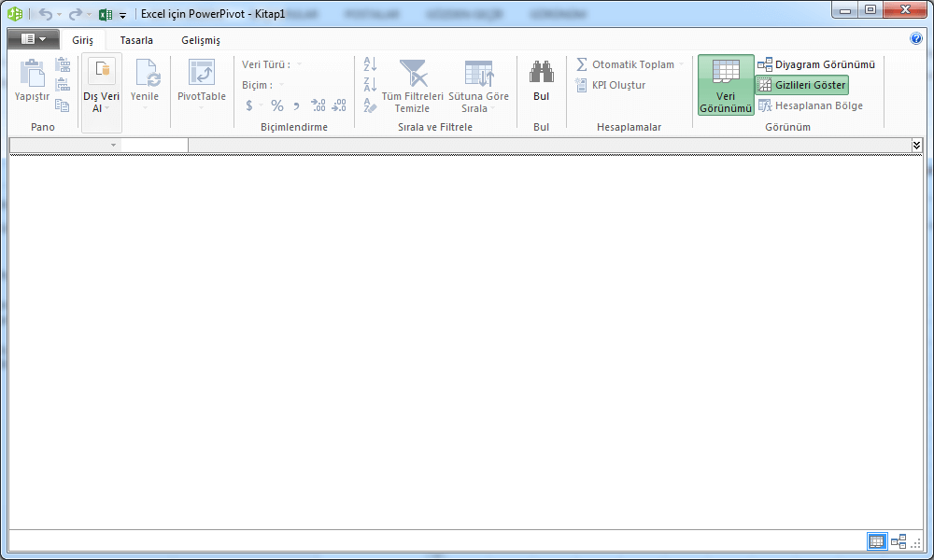The width and height of the screenshot is (934, 560).
Task: Open undo history dropdown arrow
Action: (x=60, y=14)
